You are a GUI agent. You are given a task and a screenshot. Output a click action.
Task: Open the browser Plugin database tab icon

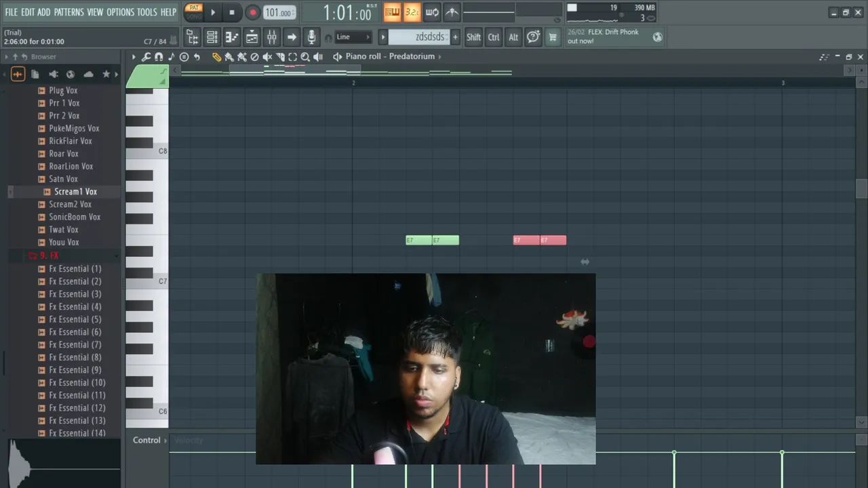tap(53, 74)
